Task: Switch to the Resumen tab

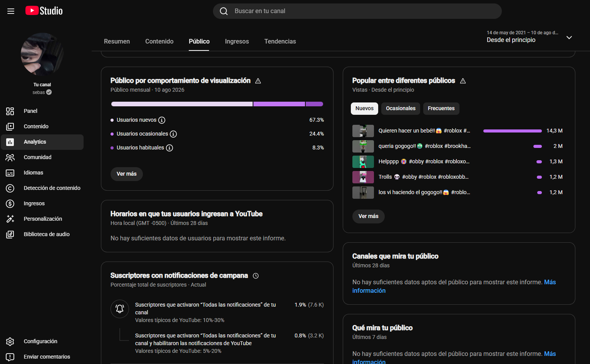Action: point(117,42)
